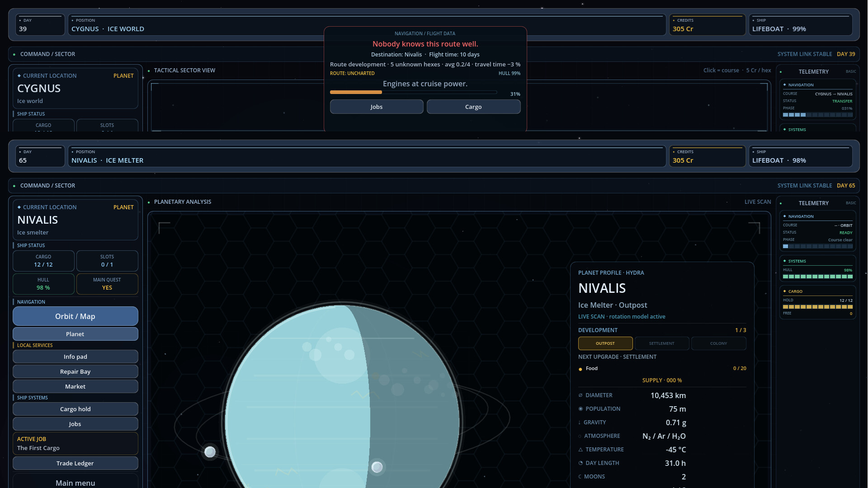The image size is (868, 488).
Task: Click the Active Job: The First Cargo panel
Action: pyautogui.click(x=75, y=443)
